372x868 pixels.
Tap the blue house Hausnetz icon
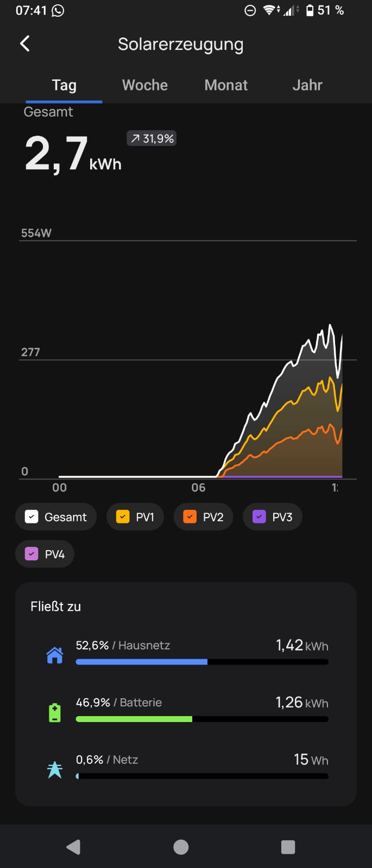pyautogui.click(x=55, y=655)
